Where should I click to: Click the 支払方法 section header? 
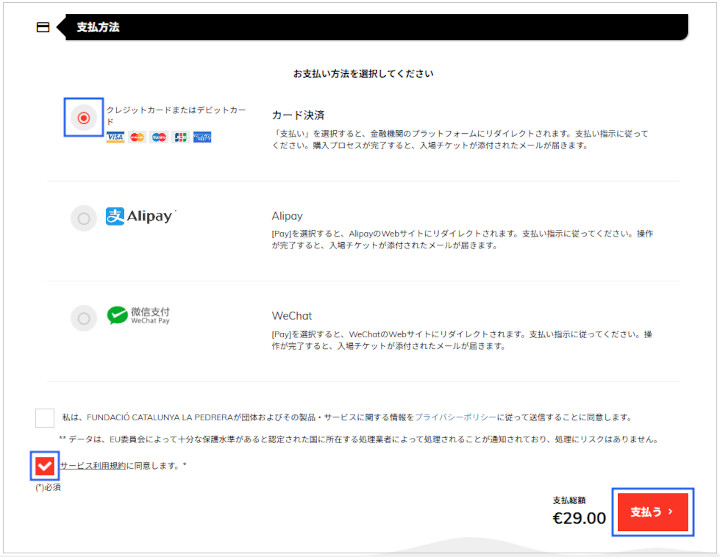(98, 28)
